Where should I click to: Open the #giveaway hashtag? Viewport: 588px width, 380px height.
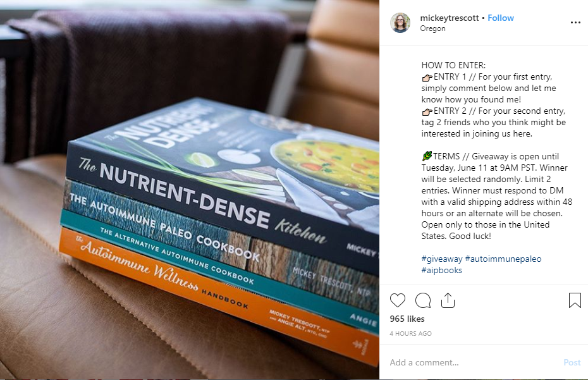tap(442, 259)
